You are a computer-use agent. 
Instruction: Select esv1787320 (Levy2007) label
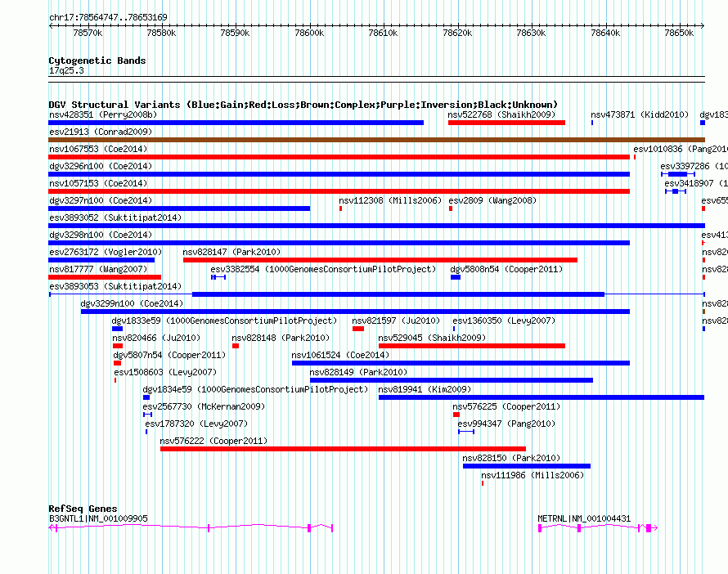coord(196,424)
